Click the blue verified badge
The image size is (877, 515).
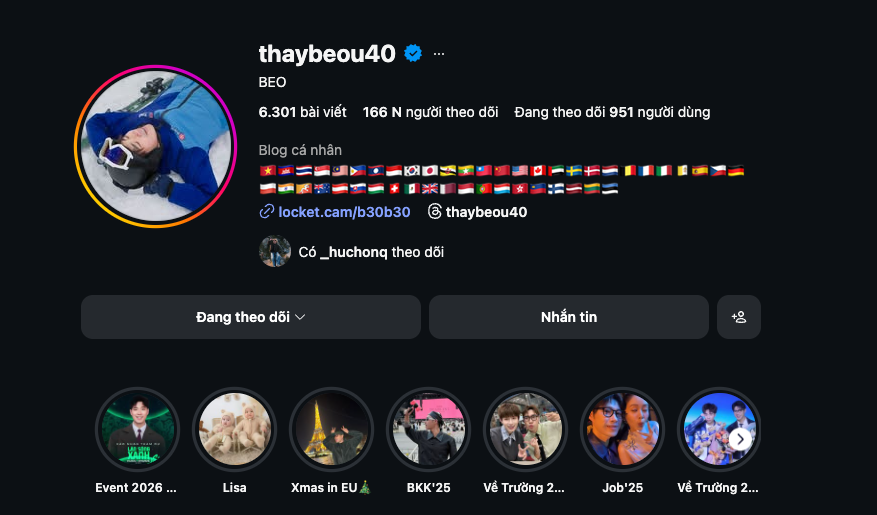point(413,54)
